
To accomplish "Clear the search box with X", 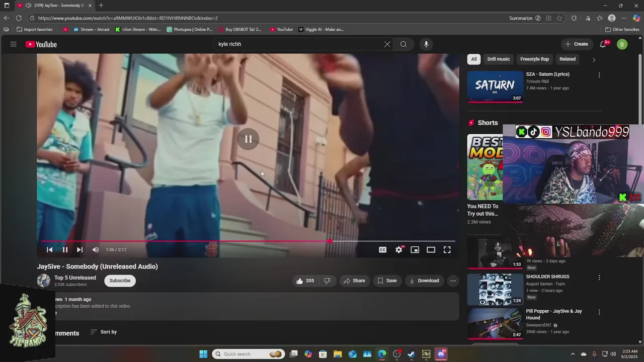I will point(387,44).
